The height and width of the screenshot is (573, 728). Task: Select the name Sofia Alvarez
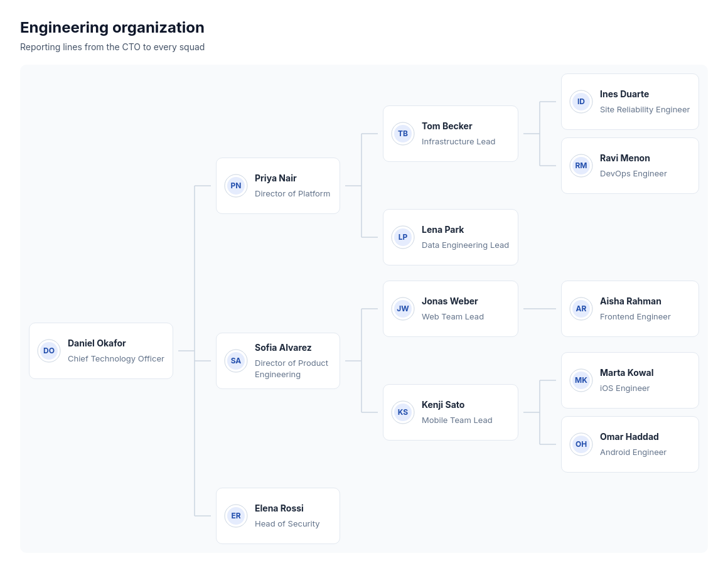pyautogui.click(x=283, y=348)
